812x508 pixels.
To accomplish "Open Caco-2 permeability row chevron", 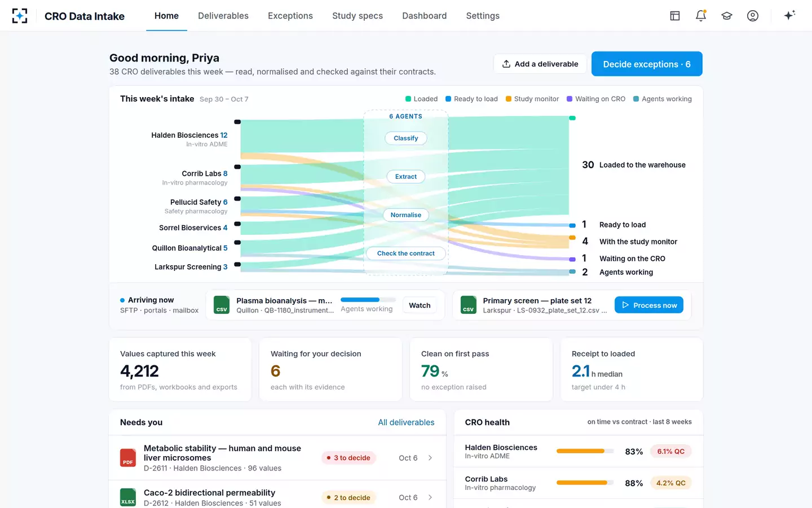I will tap(430, 497).
